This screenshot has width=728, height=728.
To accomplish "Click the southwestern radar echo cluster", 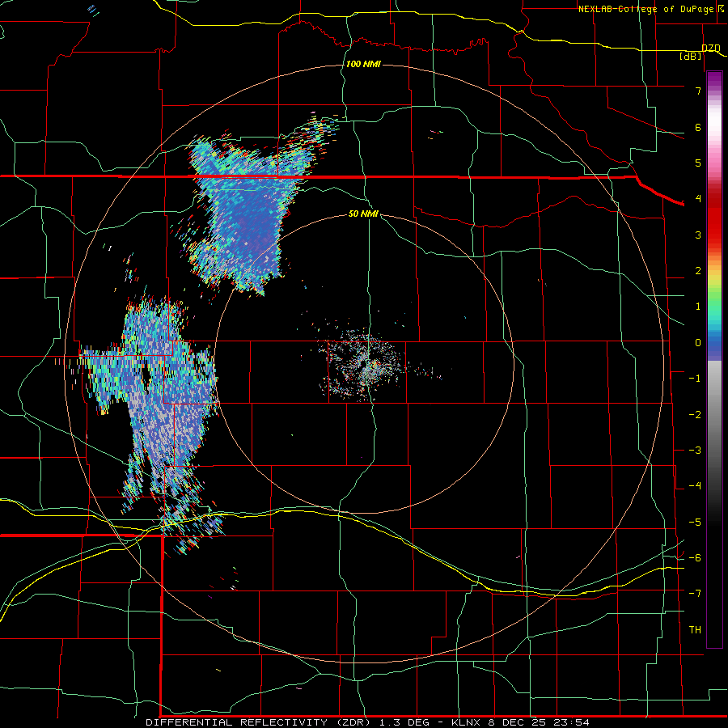I will pyautogui.click(x=153, y=418).
